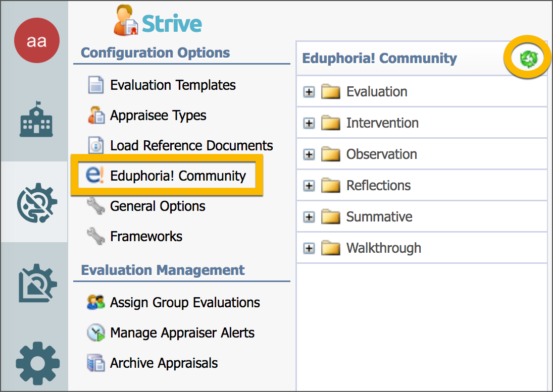Select the Evaluation tree row label

(377, 92)
